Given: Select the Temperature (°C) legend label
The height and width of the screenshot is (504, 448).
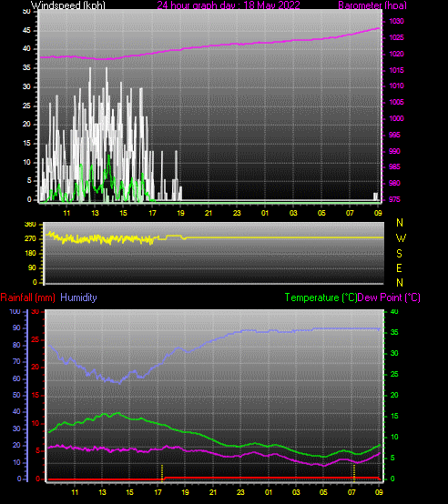Looking at the screenshot, I should coord(321,297).
